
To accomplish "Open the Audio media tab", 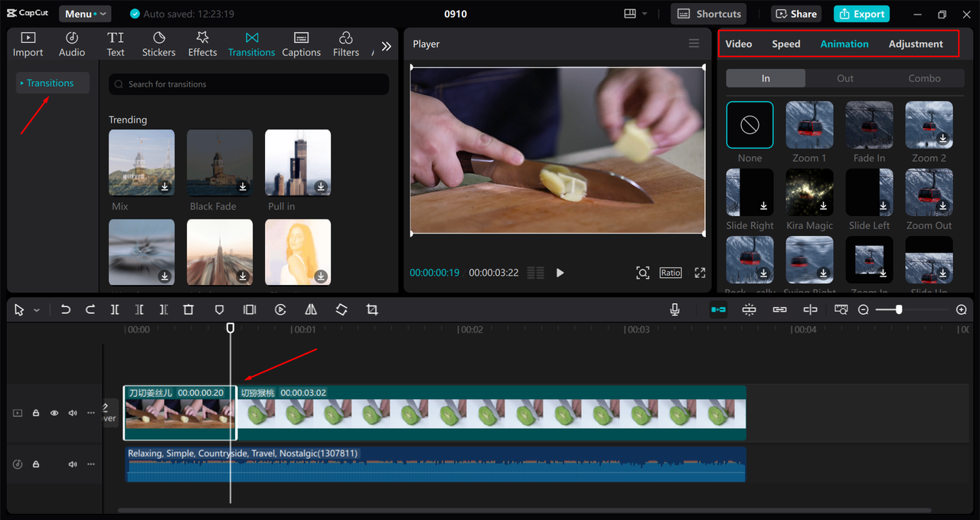I will [72, 44].
